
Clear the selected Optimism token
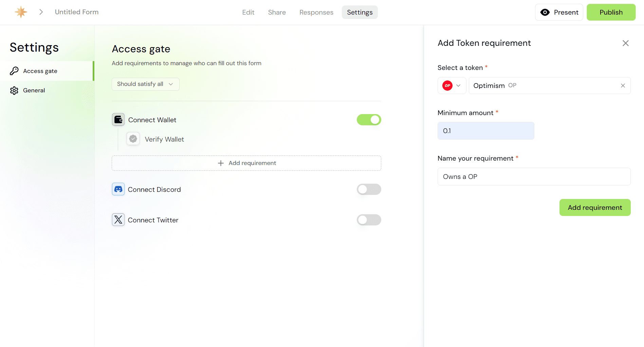pyautogui.click(x=623, y=86)
